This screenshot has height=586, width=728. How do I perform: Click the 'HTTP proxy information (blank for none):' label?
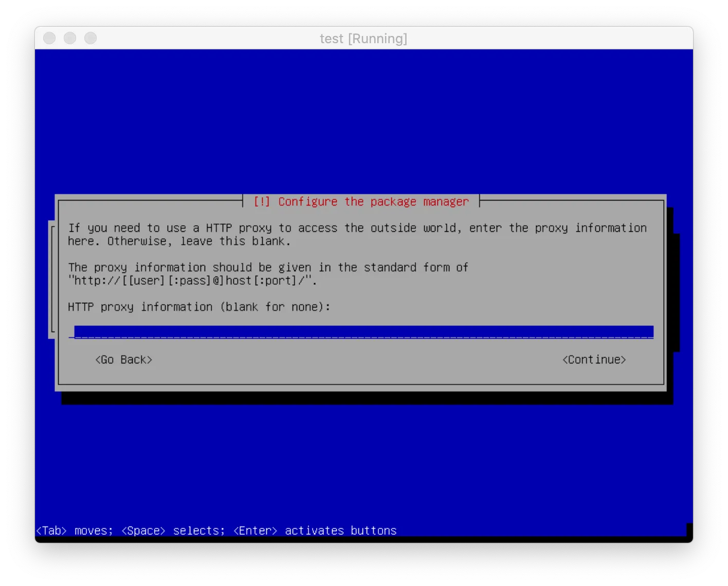click(x=199, y=307)
